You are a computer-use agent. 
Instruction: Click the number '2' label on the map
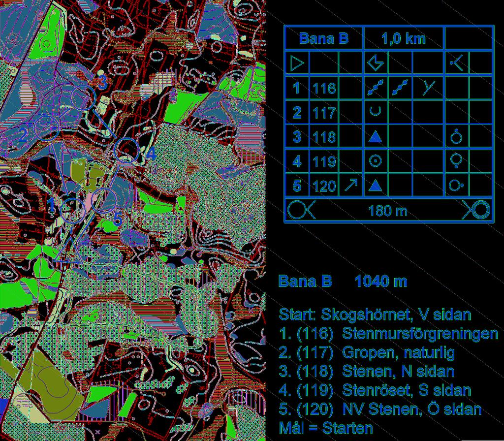(x=23, y=135)
